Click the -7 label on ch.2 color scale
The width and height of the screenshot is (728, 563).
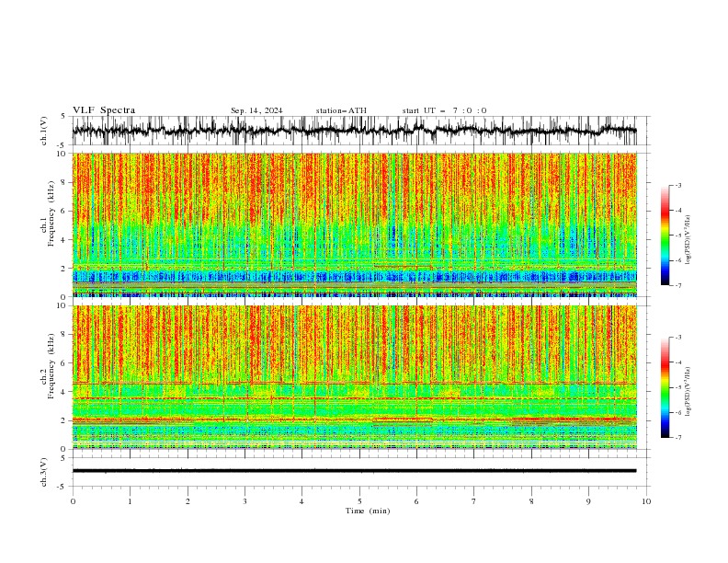[678, 437]
